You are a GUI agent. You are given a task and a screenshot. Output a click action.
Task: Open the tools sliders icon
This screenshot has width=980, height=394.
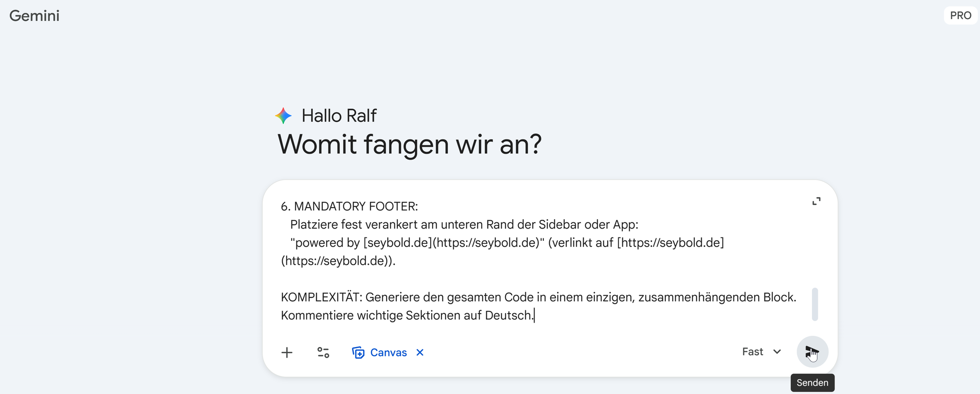coord(323,352)
